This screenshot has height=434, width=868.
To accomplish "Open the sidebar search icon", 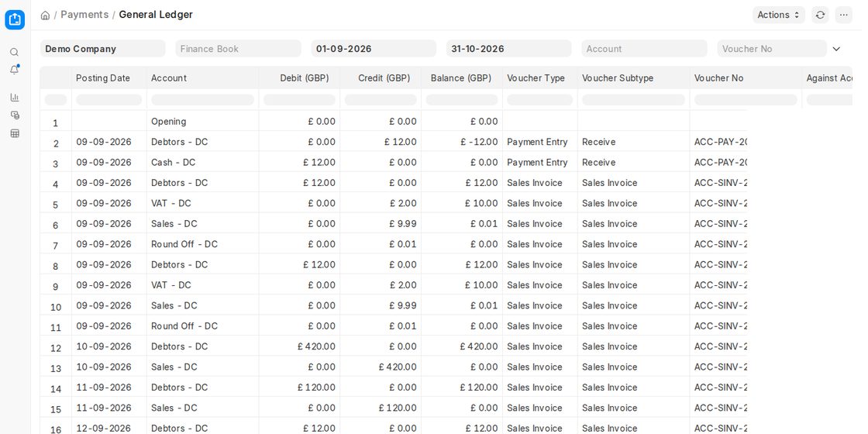I will tap(15, 52).
